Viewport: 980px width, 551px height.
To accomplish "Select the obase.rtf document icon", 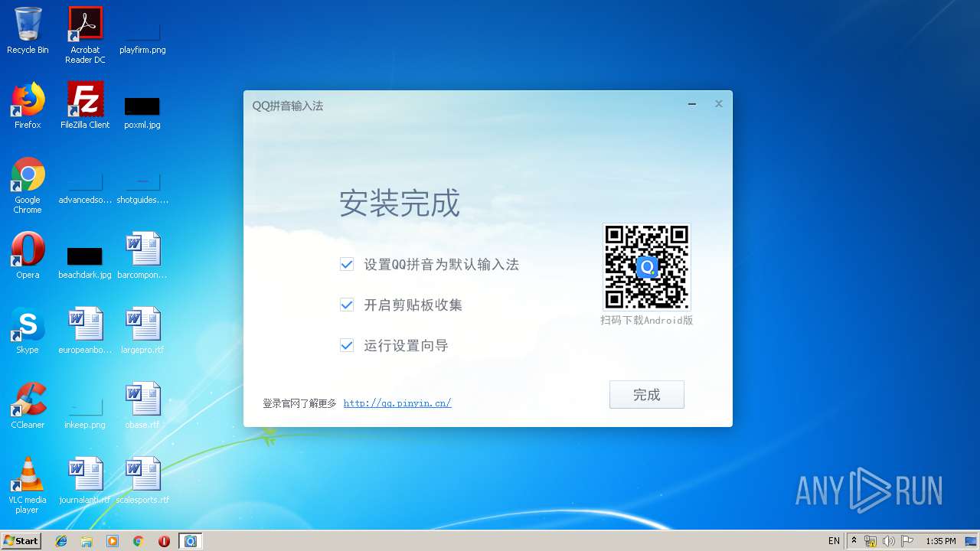I will (142, 406).
